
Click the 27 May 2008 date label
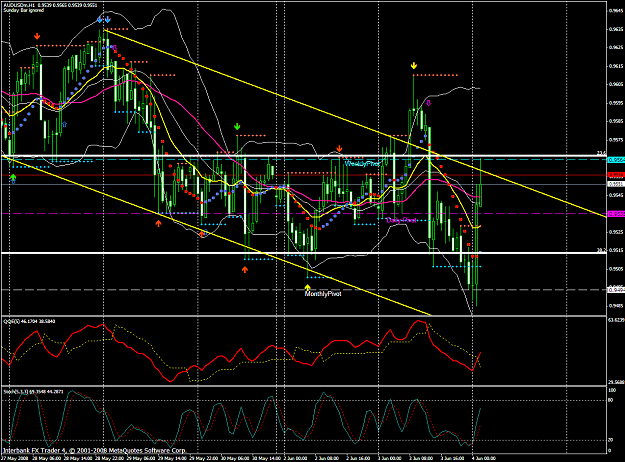coord(14,458)
